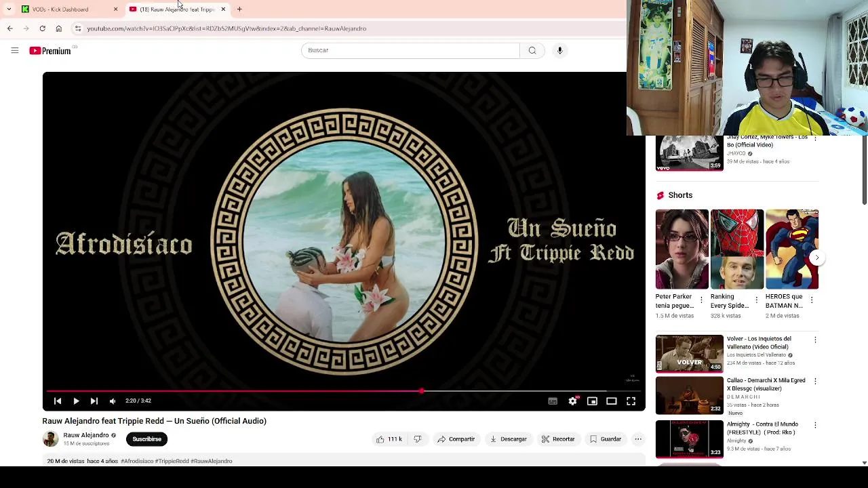Open options for HEROES que BATMAN short

(812, 300)
